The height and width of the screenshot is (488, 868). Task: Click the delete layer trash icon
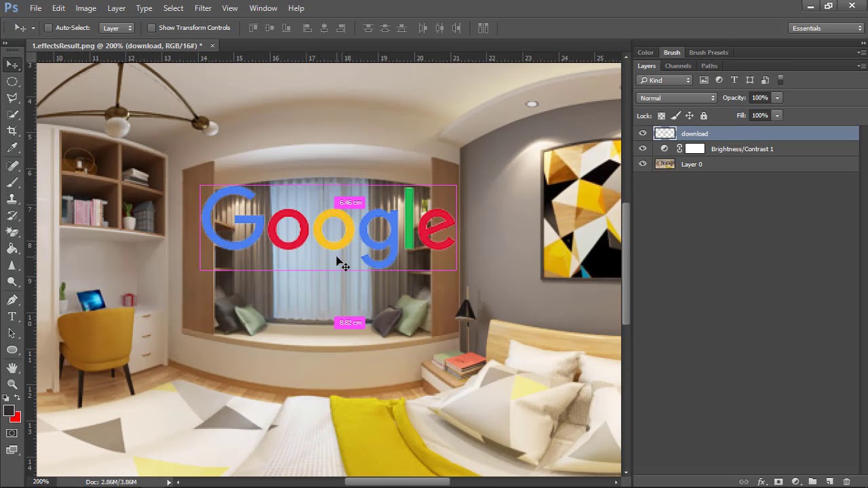click(x=846, y=482)
